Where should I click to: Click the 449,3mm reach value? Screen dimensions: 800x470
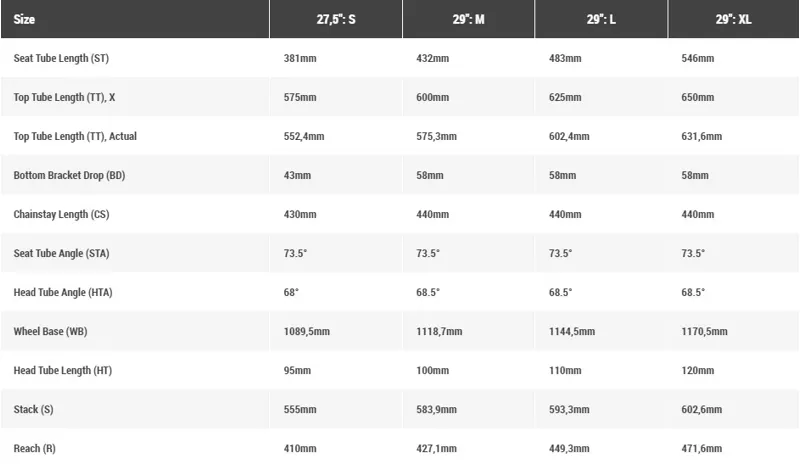click(x=570, y=448)
